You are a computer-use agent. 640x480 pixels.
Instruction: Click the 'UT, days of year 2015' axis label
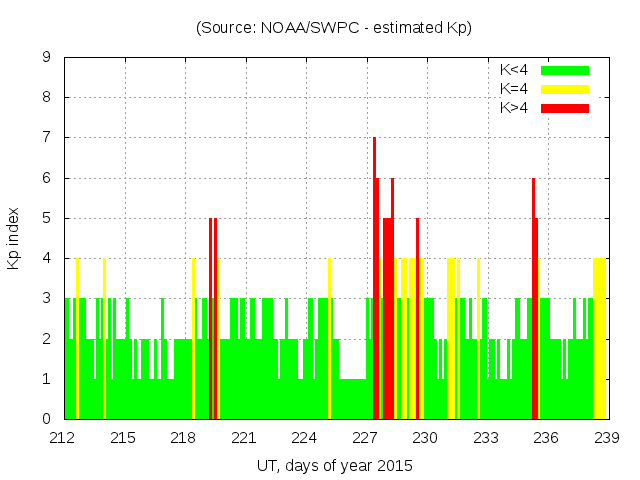coord(334,465)
